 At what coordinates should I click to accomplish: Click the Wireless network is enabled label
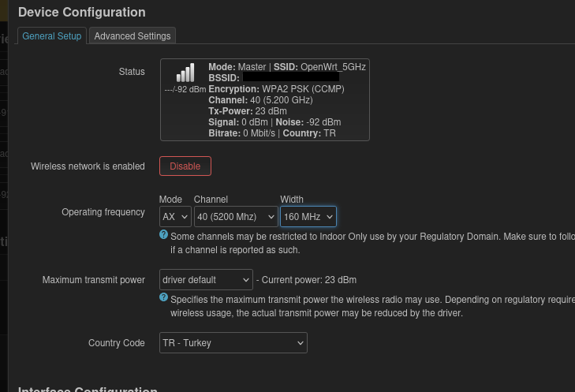pyautogui.click(x=88, y=166)
